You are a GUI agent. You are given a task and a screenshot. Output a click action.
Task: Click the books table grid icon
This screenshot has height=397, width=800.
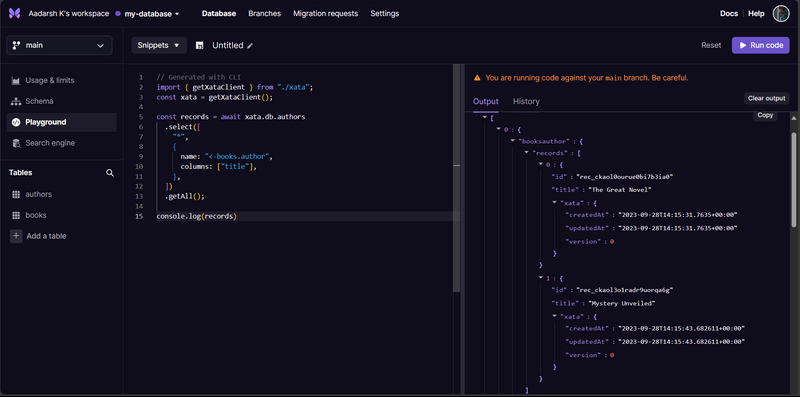[16, 215]
